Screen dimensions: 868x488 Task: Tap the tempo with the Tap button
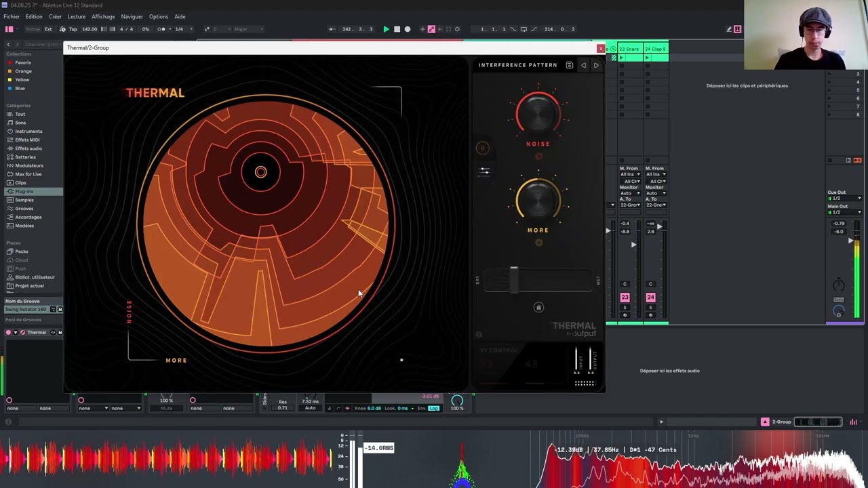pos(73,29)
